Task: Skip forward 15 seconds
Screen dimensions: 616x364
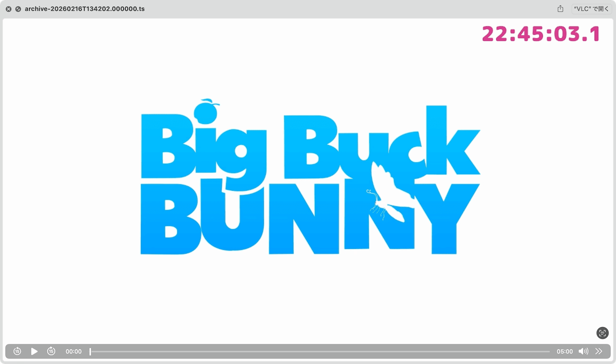Action: [51, 351]
